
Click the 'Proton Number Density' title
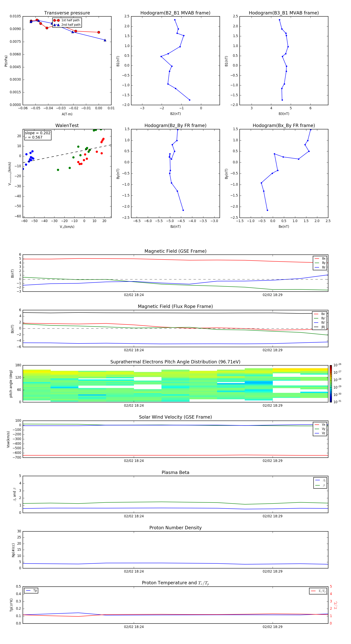tap(175, 528)
